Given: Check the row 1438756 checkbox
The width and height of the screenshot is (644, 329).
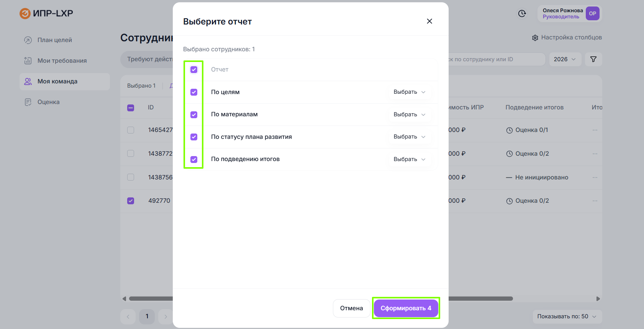Looking at the screenshot, I should tap(131, 177).
